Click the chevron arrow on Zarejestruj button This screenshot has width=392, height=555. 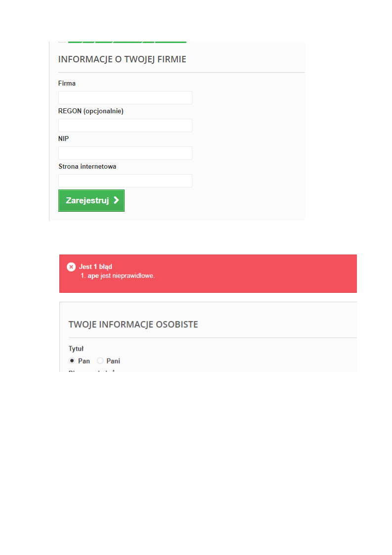coord(116,200)
